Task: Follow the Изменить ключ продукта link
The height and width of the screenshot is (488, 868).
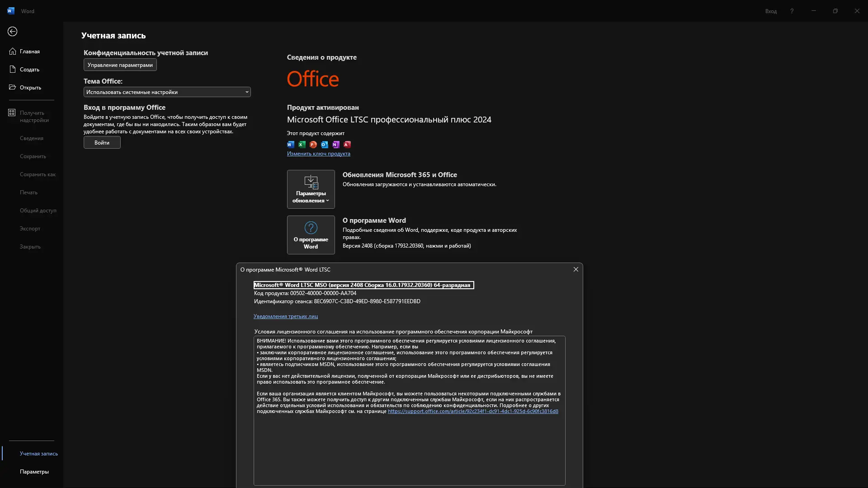Action: click(318, 154)
